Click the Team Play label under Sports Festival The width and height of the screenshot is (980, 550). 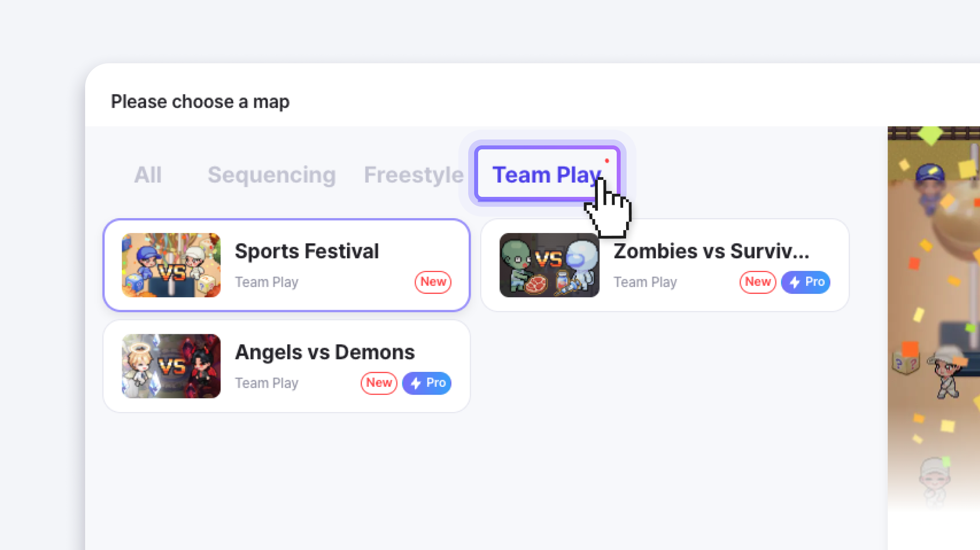[x=266, y=282]
